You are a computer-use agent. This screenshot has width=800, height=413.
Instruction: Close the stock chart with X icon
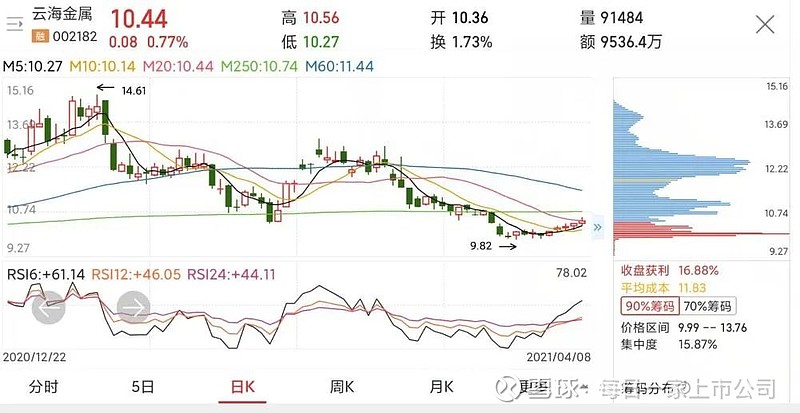click(764, 25)
